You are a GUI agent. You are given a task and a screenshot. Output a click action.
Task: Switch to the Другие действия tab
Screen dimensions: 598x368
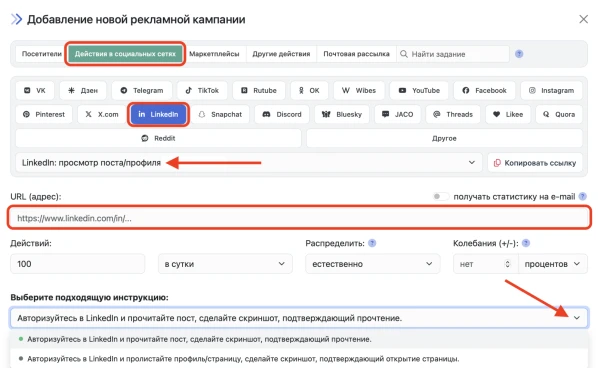point(281,54)
